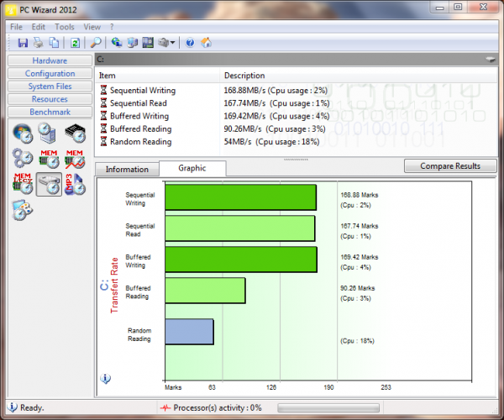Click the drive icon in C: header
The width and height of the screenshot is (504, 420).
(x=491, y=60)
